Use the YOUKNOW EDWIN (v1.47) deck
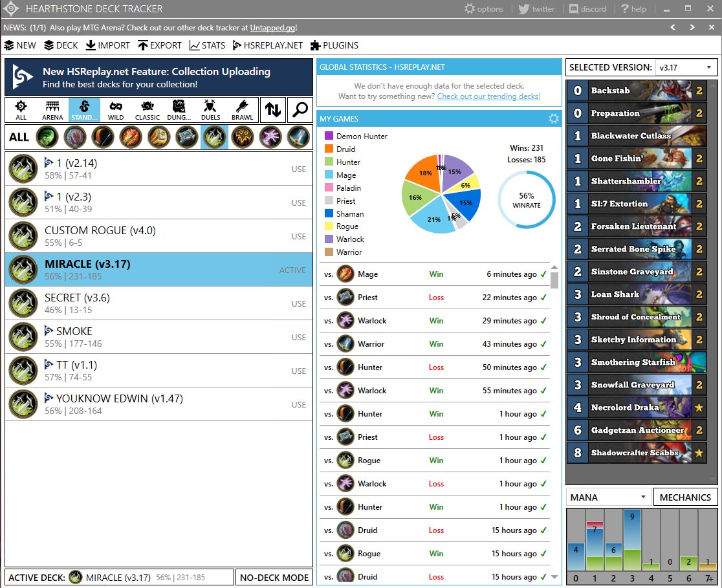The image size is (722, 588). [x=298, y=404]
